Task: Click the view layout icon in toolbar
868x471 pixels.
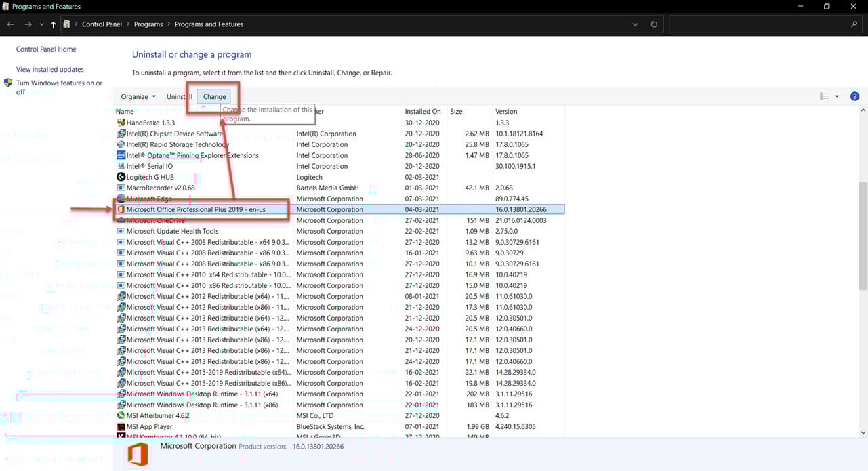Action: (824, 96)
